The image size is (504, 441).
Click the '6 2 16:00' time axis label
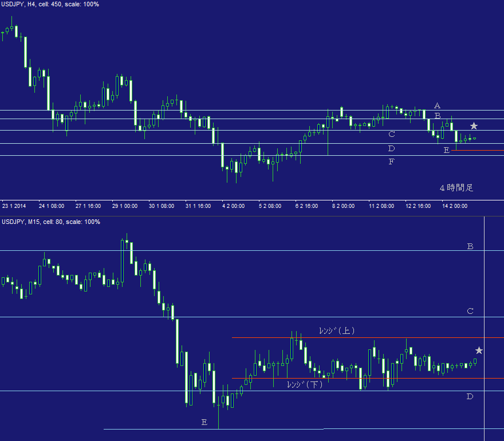(306, 206)
